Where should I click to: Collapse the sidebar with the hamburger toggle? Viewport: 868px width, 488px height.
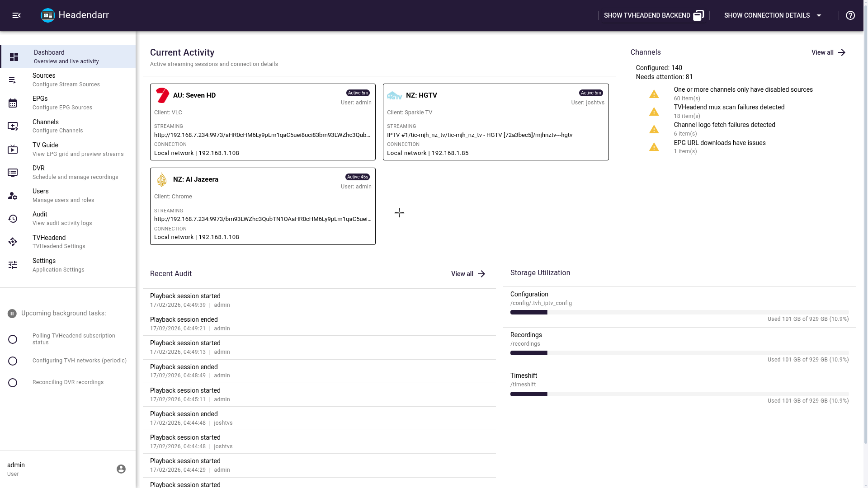(17, 15)
